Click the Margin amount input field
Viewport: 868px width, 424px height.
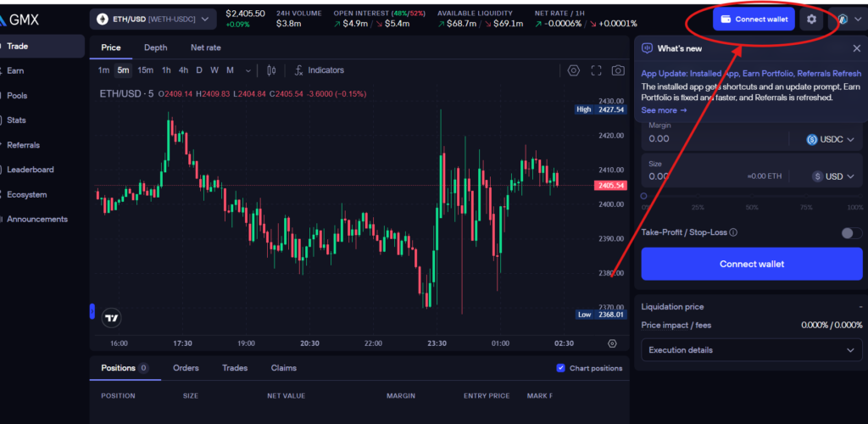(715, 139)
